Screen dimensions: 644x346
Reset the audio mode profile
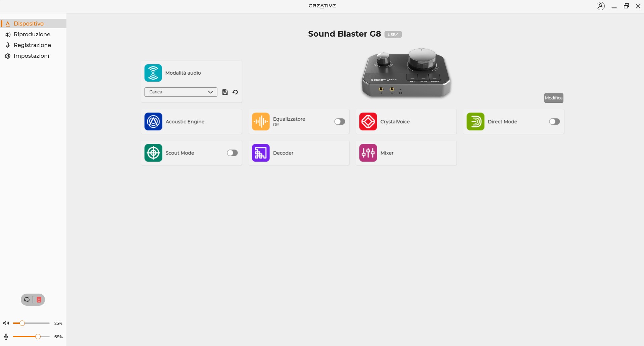235,92
